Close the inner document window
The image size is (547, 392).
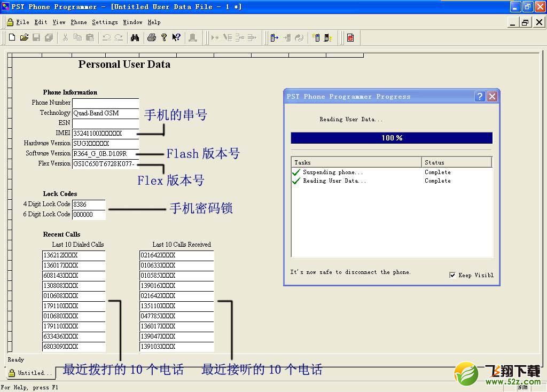[539, 22]
